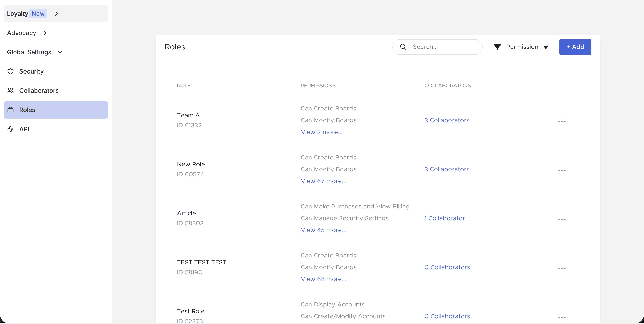644x324 pixels.
Task: Click the Permission filter funnel icon
Action: tap(497, 47)
